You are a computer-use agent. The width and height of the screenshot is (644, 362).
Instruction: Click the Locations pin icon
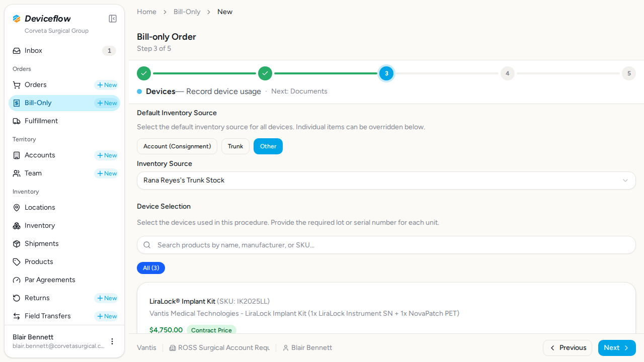tap(17, 208)
